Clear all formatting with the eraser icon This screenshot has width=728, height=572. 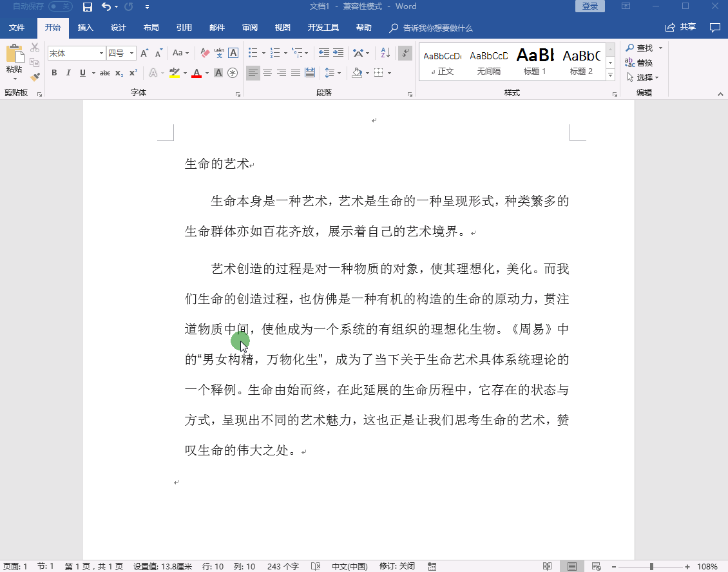205,53
